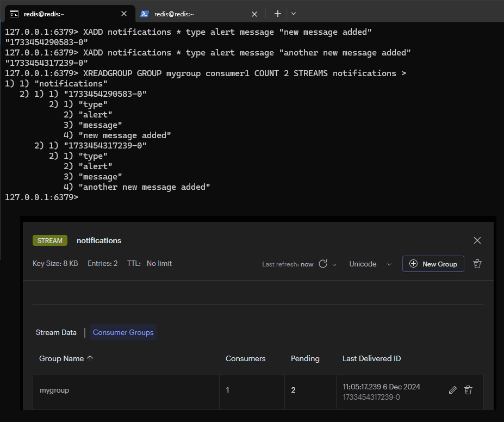Edit mygroup's Last Delivered ID with the pencil

452,390
